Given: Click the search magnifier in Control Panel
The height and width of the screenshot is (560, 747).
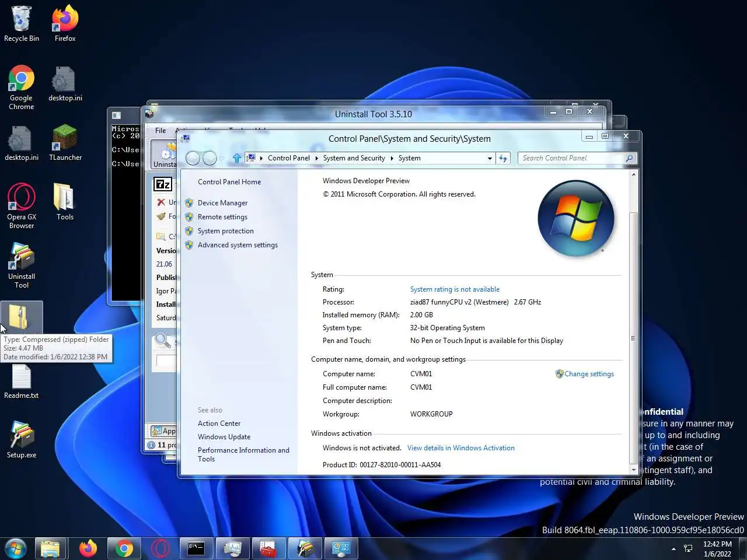Looking at the screenshot, I should click(x=629, y=158).
